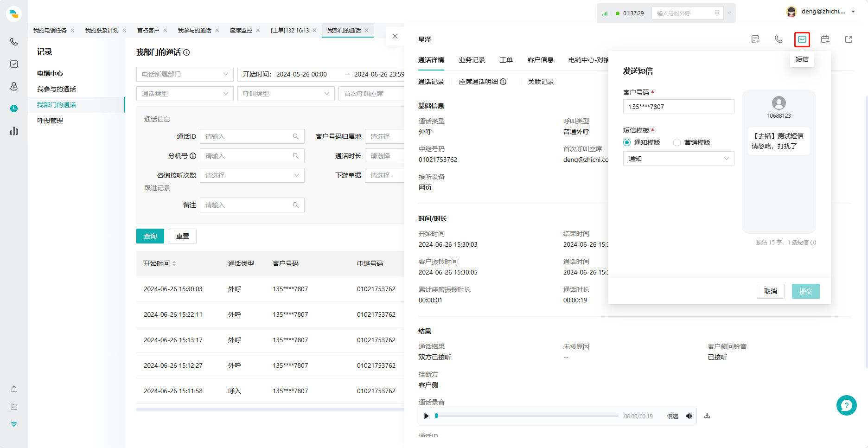Open the dial pad keypad icon
Screen dimensions: 868x448
[x=717, y=13]
